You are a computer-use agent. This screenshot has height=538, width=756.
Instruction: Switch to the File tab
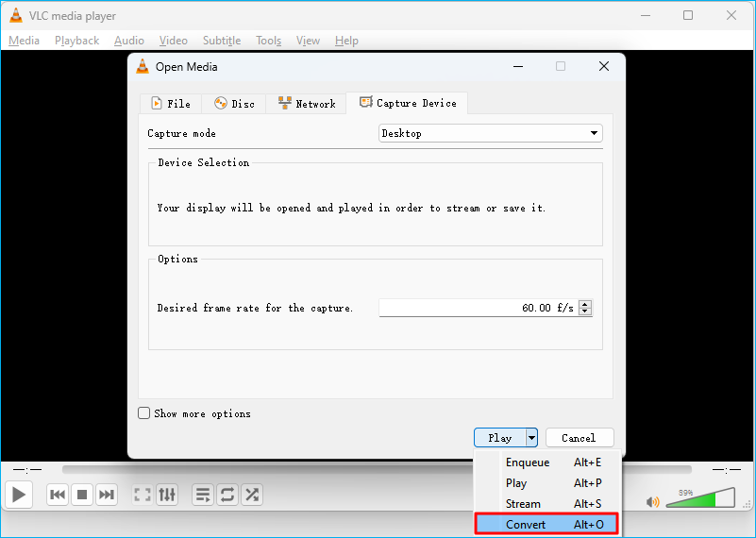(x=171, y=104)
